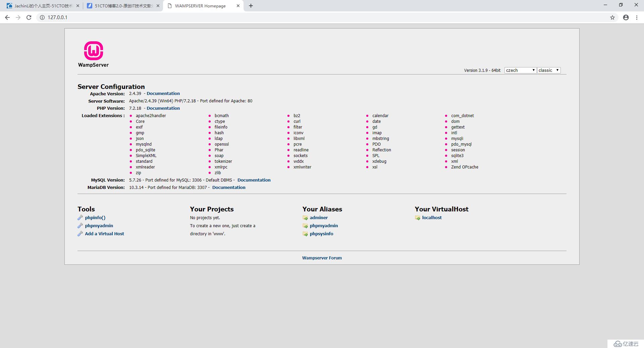Click the xdebug extension entry
The width and height of the screenshot is (644, 348).
coord(379,161)
